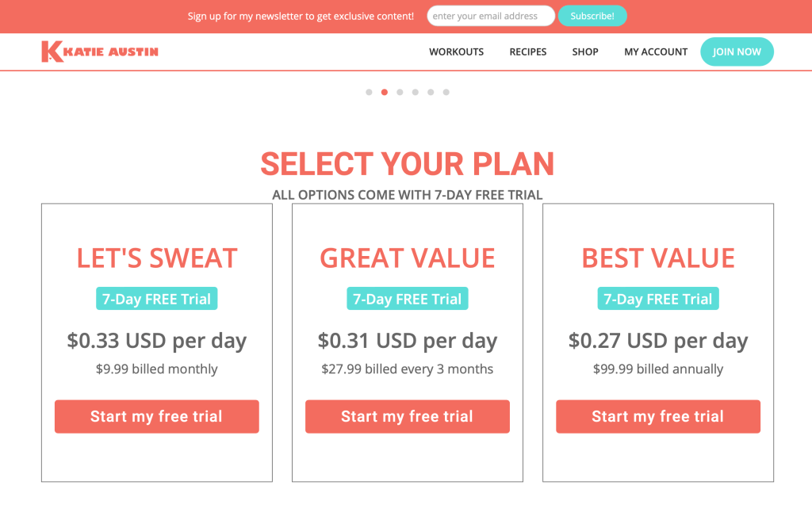Start free trial for Best Value plan
The width and height of the screenshot is (812, 512).
coord(657,416)
